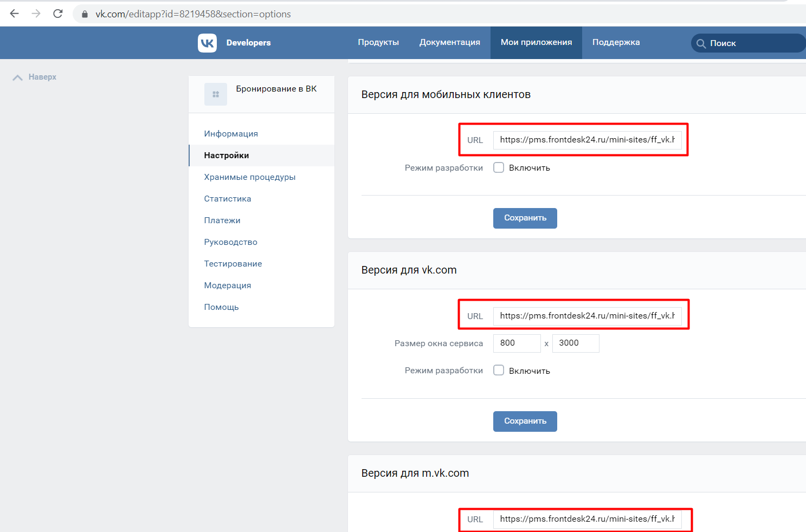Click the browser forward arrow
The width and height of the screenshot is (806, 532).
pos(36,14)
